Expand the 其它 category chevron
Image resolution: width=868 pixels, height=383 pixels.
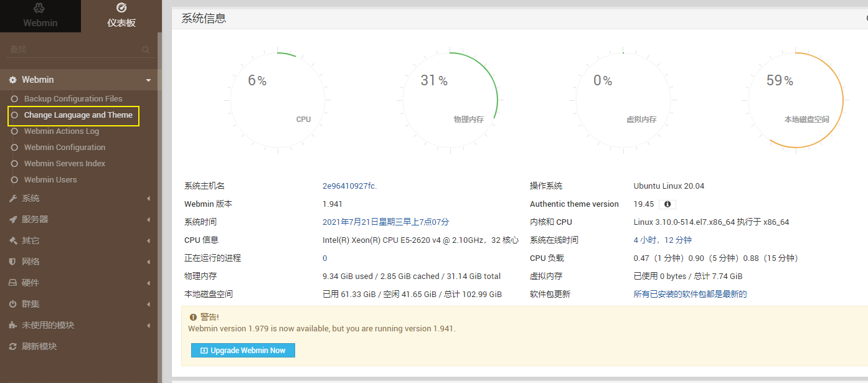click(x=148, y=240)
